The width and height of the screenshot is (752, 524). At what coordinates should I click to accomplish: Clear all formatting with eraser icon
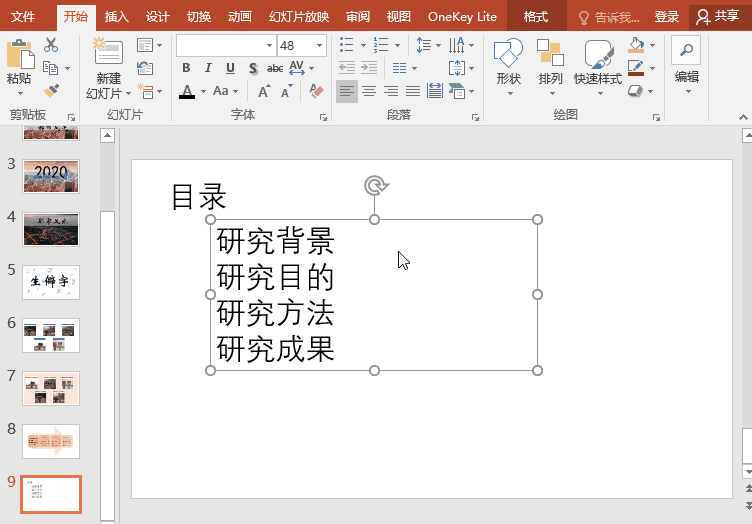(316, 91)
